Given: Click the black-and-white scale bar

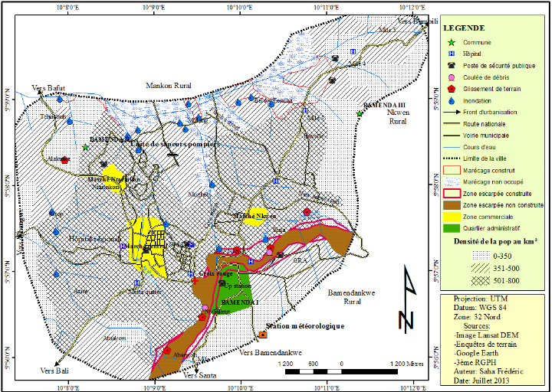Looking at the screenshot, I should point(341,371).
